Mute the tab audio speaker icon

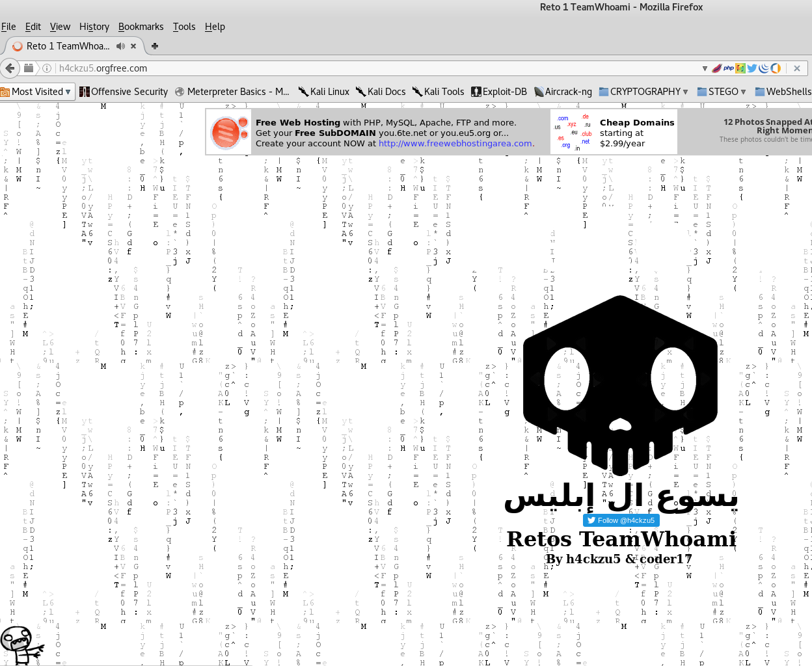tap(120, 46)
